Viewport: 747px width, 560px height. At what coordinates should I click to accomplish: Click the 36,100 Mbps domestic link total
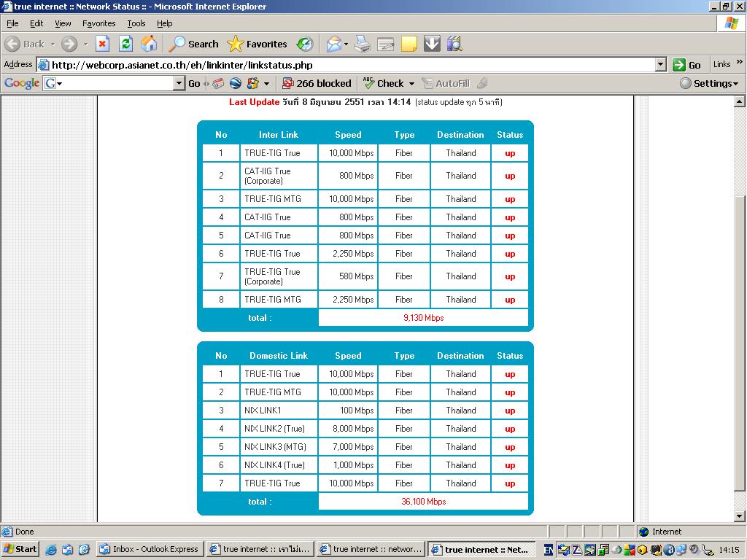pyautogui.click(x=424, y=502)
